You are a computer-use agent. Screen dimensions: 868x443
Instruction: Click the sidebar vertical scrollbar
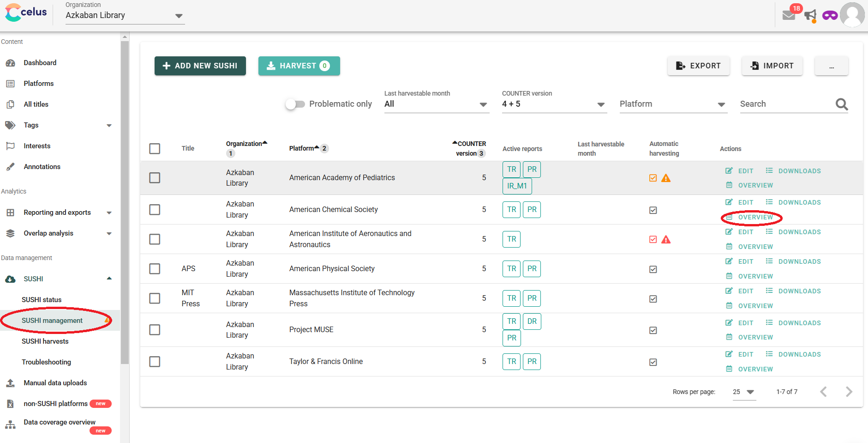125,203
